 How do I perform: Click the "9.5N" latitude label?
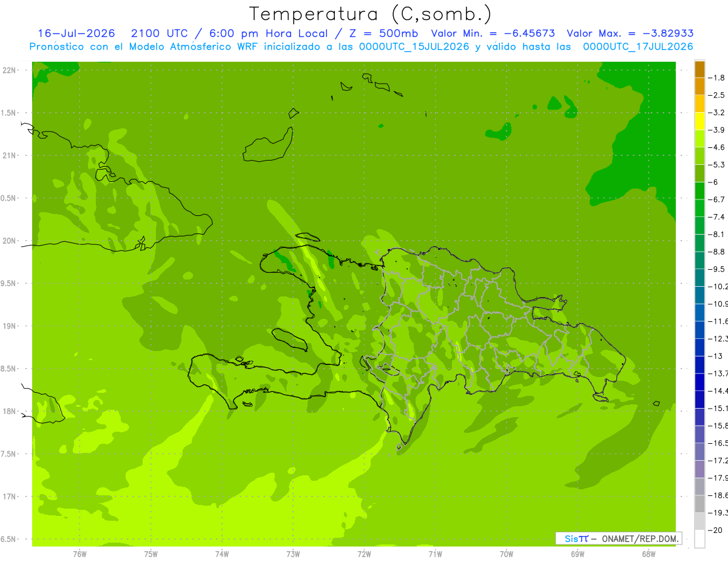click(x=8, y=284)
